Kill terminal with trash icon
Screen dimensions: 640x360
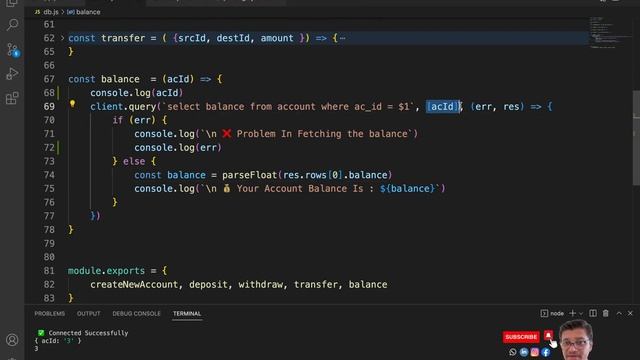606,313
